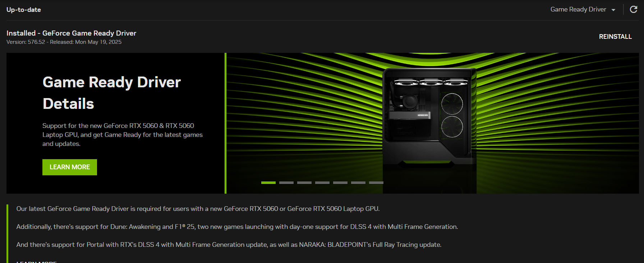
Task: Click the Version 576.52 release info text
Action: pyautogui.click(x=64, y=42)
